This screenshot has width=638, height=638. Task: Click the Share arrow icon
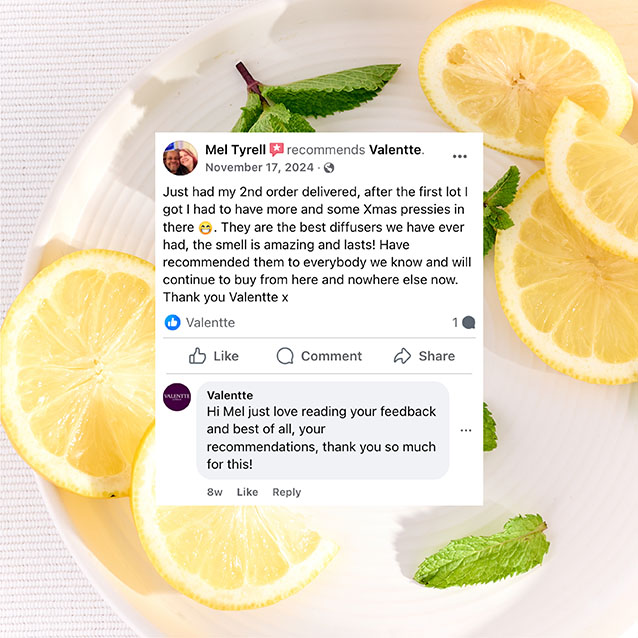402,356
